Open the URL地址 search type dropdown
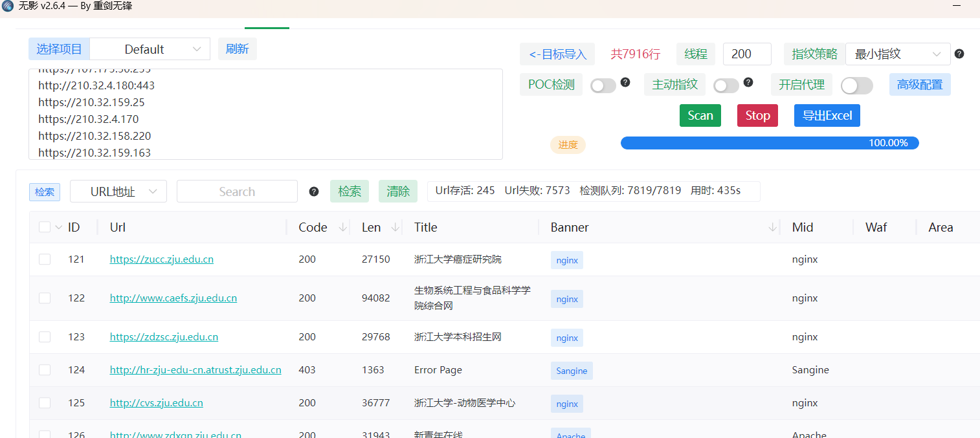This screenshot has height=438, width=980. pyautogui.click(x=118, y=192)
